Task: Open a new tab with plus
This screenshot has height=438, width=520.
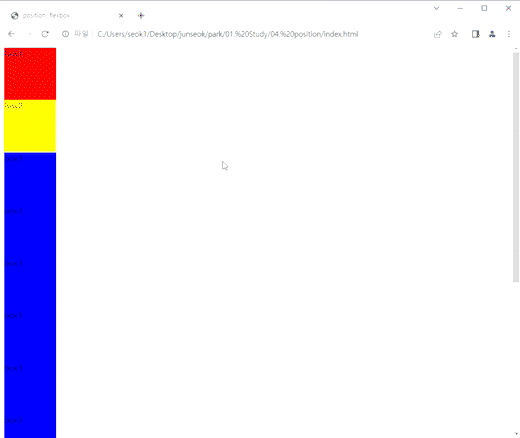Action: pyautogui.click(x=141, y=16)
